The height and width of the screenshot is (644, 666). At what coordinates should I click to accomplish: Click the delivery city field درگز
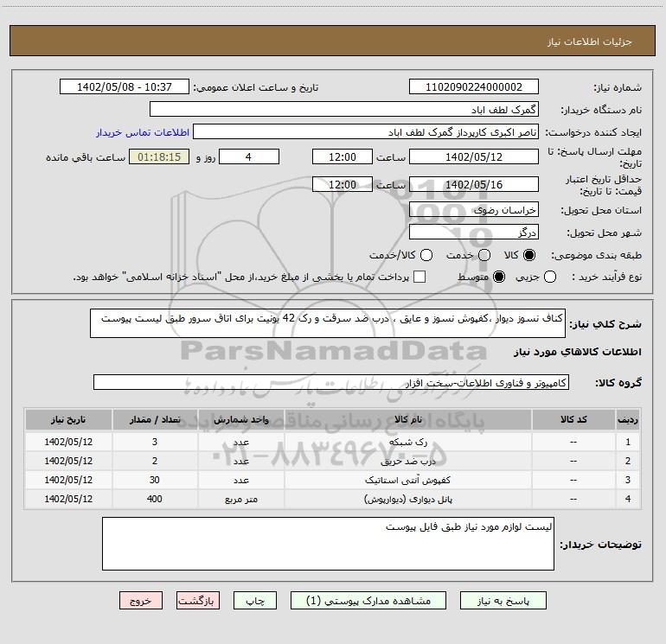(474, 233)
